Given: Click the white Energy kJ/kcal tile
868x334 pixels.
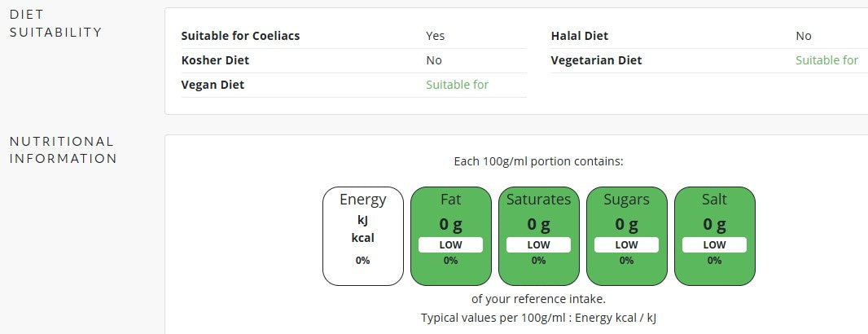Looking at the screenshot, I should coord(362,236).
